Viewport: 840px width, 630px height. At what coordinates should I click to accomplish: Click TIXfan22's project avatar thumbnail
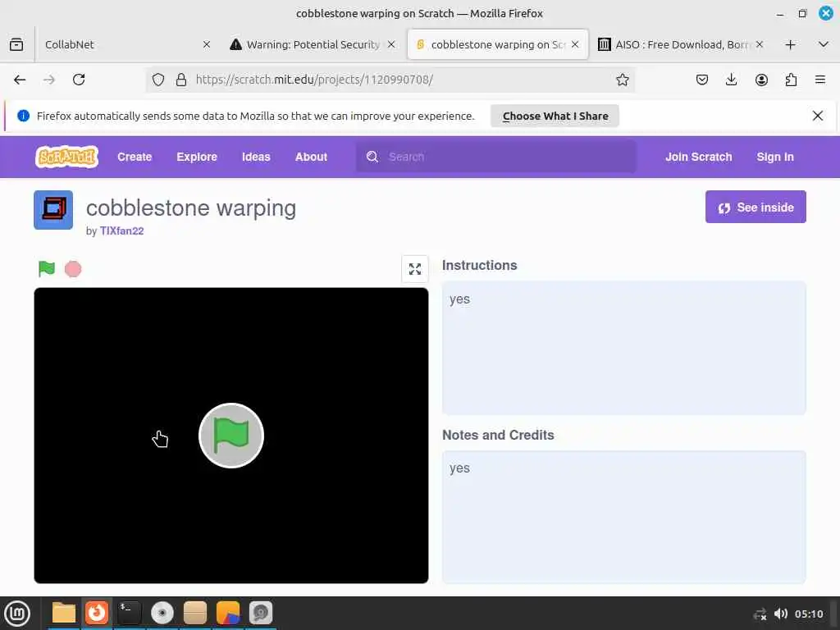click(53, 210)
